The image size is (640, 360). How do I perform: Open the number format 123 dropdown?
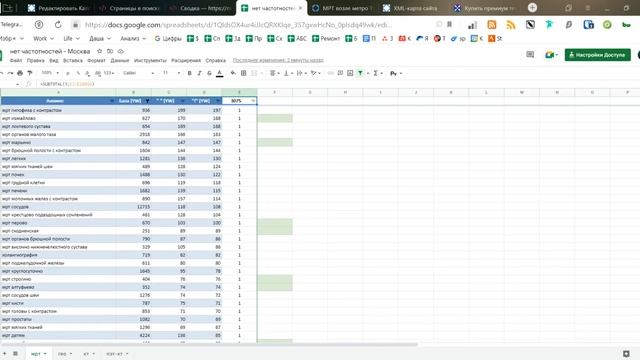pyautogui.click(x=109, y=73)
